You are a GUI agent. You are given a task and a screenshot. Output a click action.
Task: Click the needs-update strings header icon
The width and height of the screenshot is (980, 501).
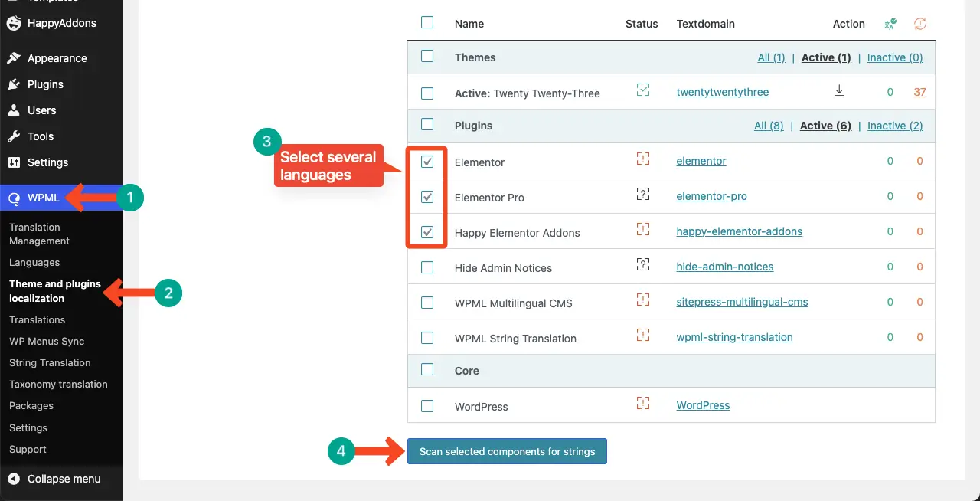(920, 24)
